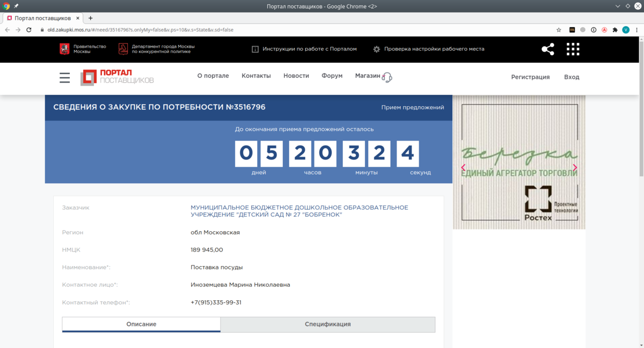This screenshot has width=644, height=348.
Task: Click the browser forward arrow
Action: point(18,30)
